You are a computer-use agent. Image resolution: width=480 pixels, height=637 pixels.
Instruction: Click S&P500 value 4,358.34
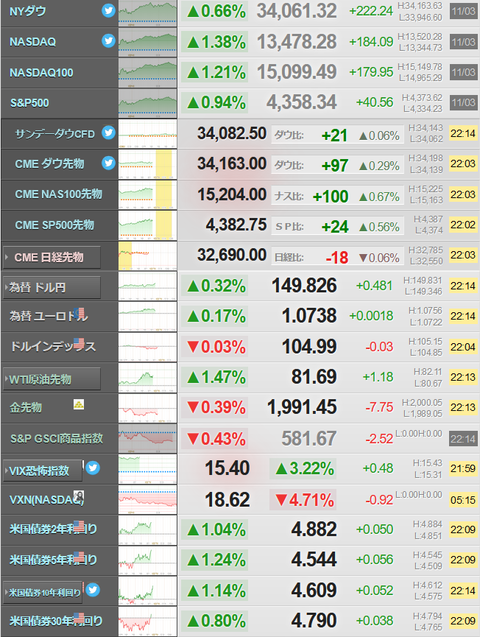coord(302,102)
